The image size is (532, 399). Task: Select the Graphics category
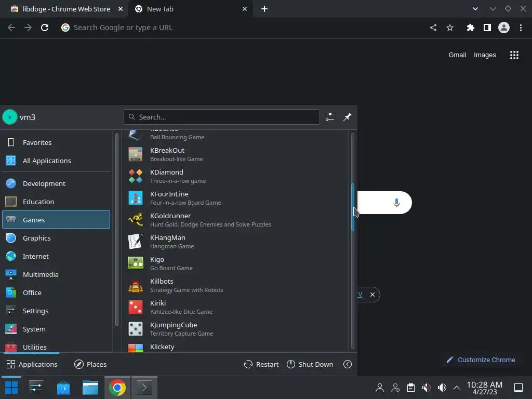56,238
